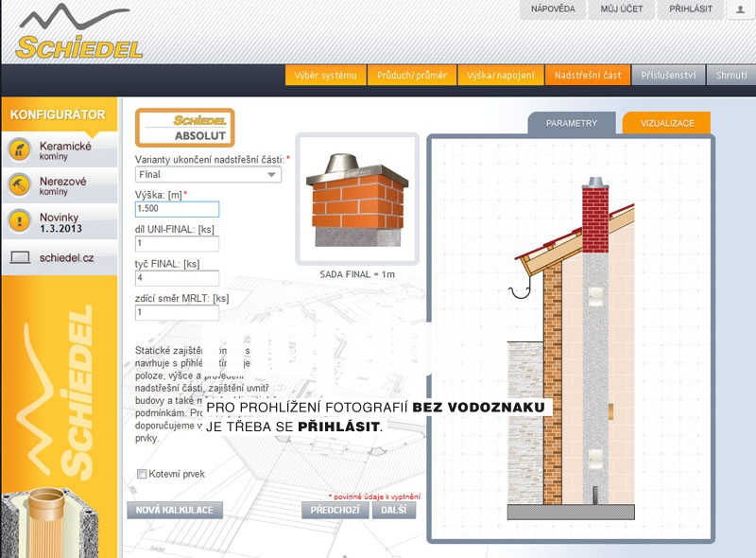This screenshot has width=756, height=558.
Task: Click the 'SADA FINAL = 1m' caption
Action: click(x=357, y=274)
